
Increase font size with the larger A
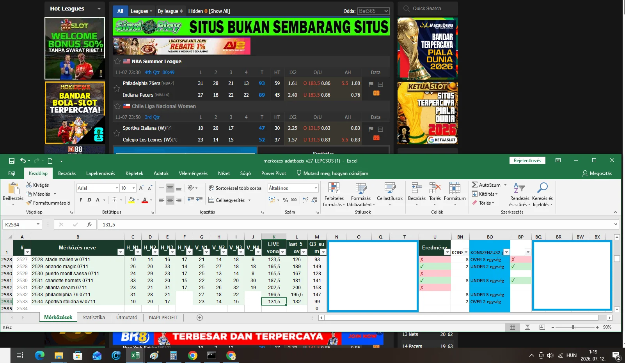[141, 188]
